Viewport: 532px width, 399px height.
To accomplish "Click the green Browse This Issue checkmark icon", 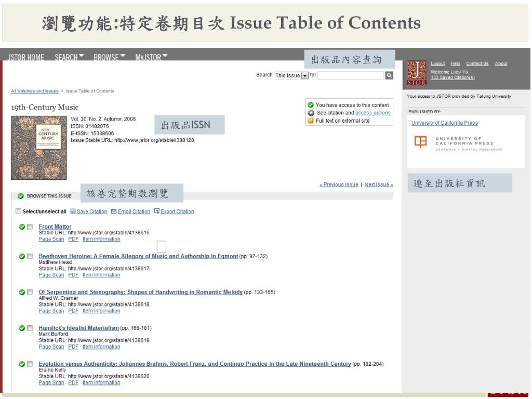I will (x=21, y=196).
